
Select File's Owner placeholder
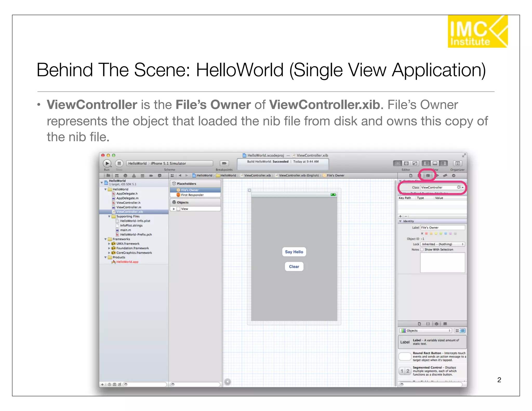190,190
